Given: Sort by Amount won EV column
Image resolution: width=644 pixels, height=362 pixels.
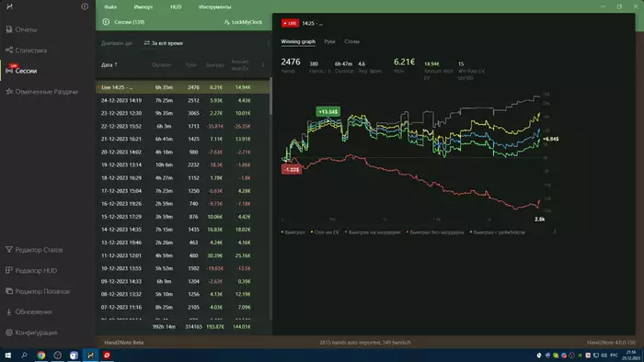Looking at the screenshot, I should pyautogui.click(x=240, y=65).
